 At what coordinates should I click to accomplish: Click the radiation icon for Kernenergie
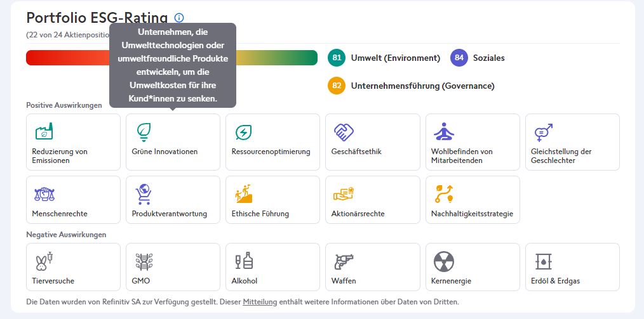pyautogui.click(x=444, y=261)
